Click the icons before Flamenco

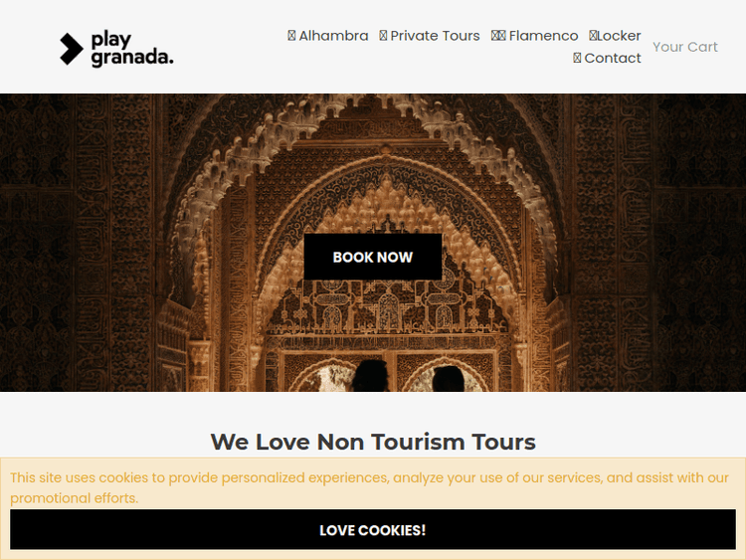pyautogui.click(x=498, y=36)
